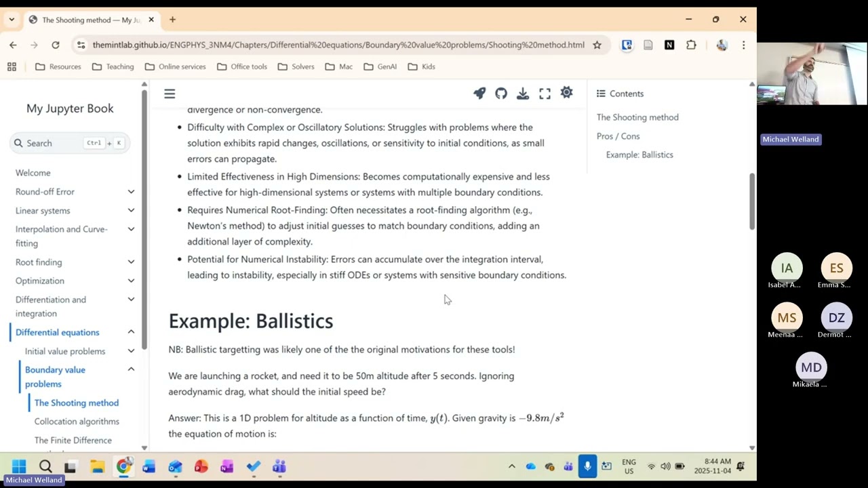Screen dimensions: 868x488
Task: Open the tab search dropdown arrow
Action: [x=12, y=20]
